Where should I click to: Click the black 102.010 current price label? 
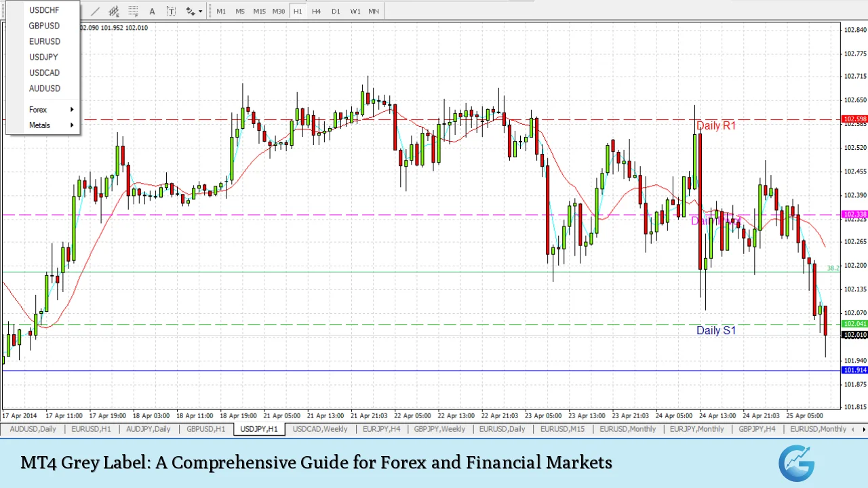[854, 335]
